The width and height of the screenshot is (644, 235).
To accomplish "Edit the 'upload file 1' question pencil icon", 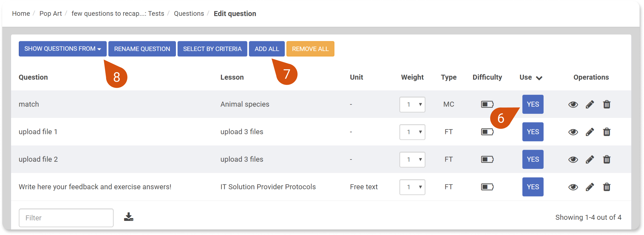I will 590,132.
